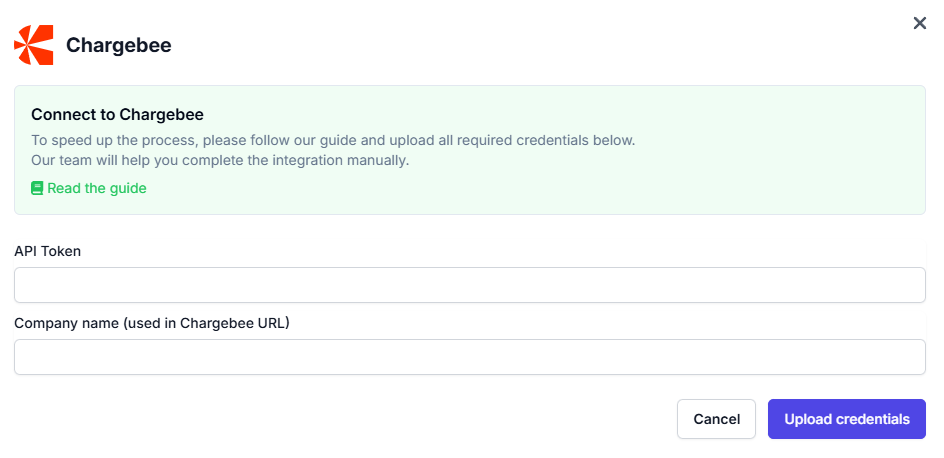The height and width of the screenshot is (458, 944).
Task: Click the API Token field label
Action: (48, 251)
